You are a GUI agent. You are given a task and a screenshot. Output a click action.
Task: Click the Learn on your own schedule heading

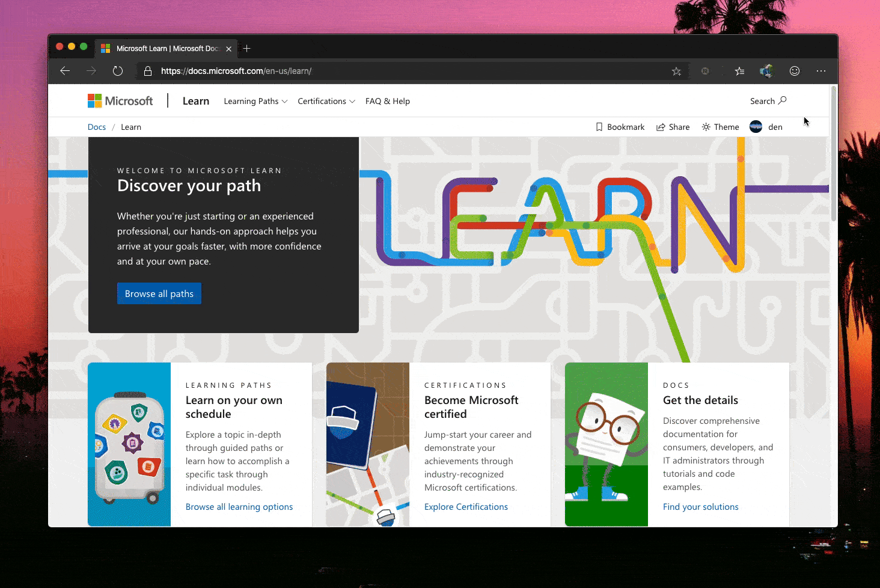tap(234, 407)
